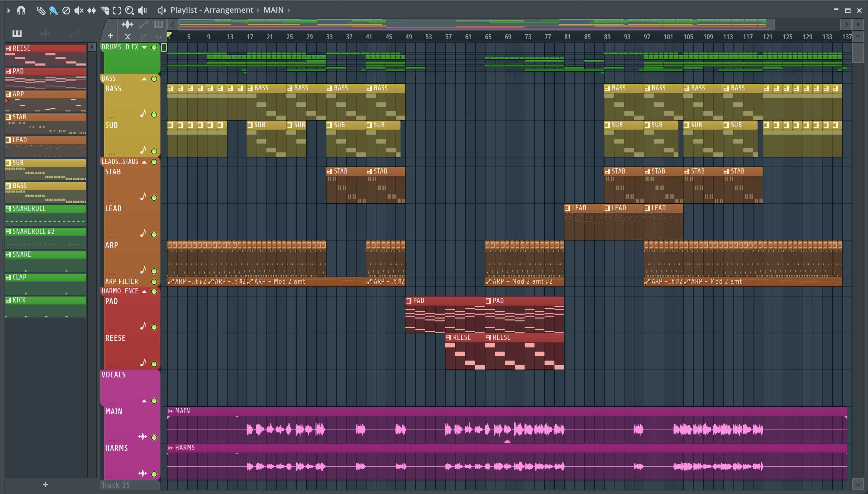Choose the Select marquee tool
This screenshot has width=868, height=494.
click(x=117, y=11)
